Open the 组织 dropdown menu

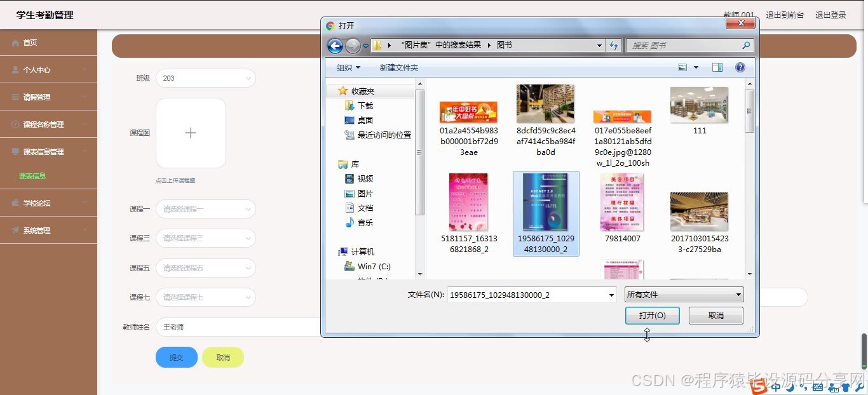348,67
